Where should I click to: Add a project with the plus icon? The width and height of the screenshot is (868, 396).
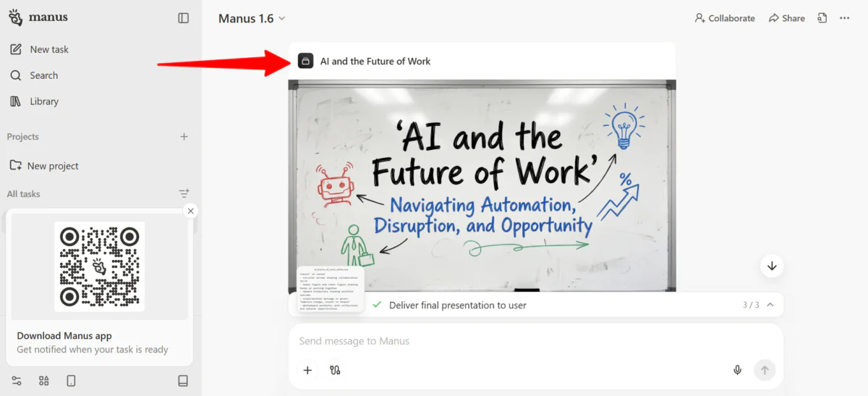pos(184,137)
